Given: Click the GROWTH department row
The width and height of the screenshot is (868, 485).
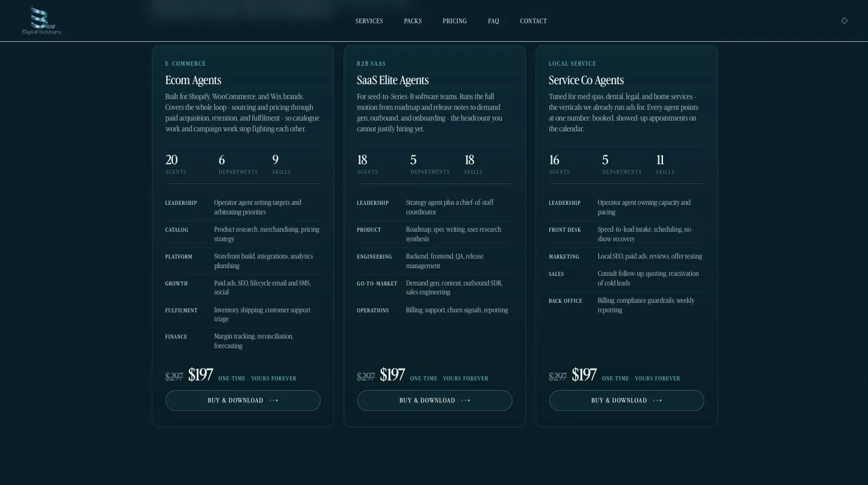Looking at the screenshot, I should [x=243, y=288].
